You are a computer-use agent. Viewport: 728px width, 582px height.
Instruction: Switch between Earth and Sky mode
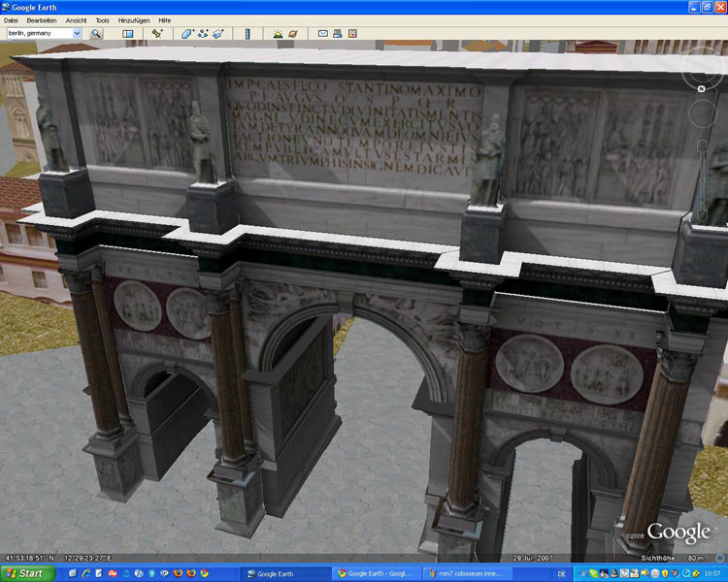tap(292, 33)
